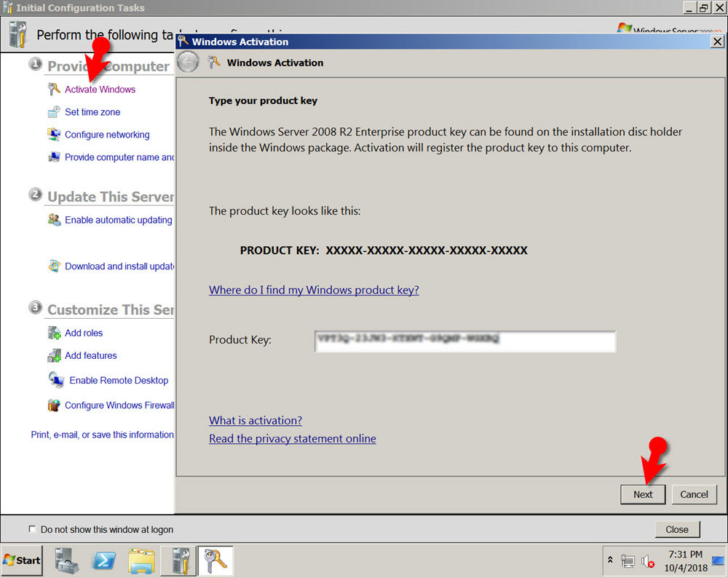Screen dimensions: 728x578
Task: Click the Activate Windows key icon
Action: 54,89
